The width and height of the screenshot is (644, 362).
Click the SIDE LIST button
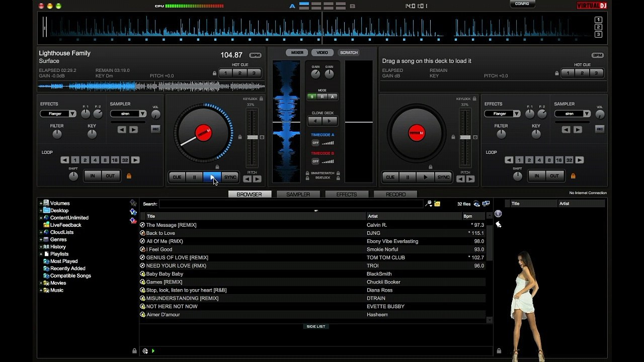[316, 326]
